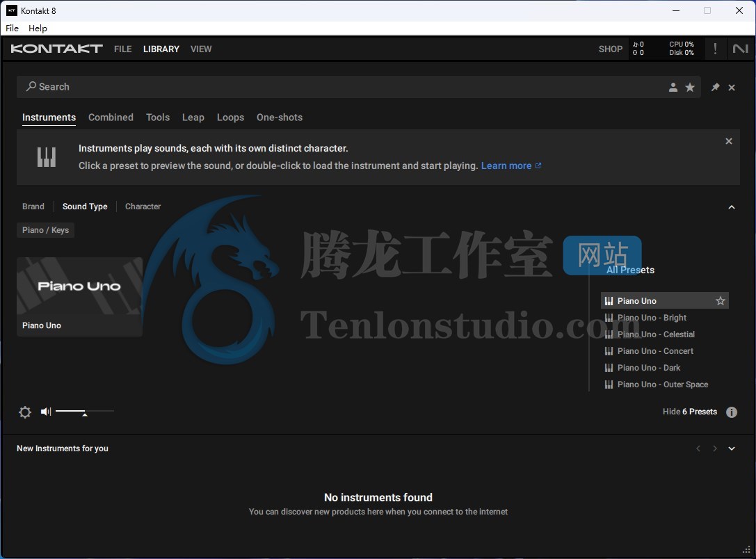Viewport: 756px width, 559px height.
Task: Collapse New Instruments for you section
Action: click(x=732, y=448)
